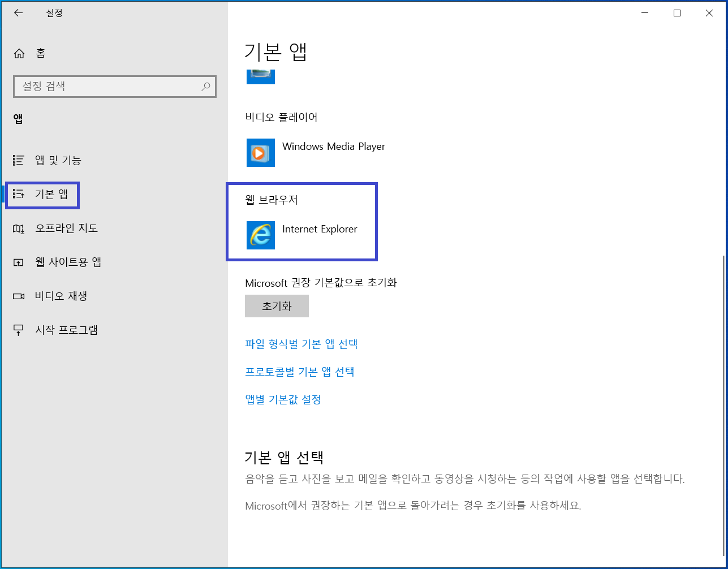
Task: Select the 앱 및 기능 icon
Action: point(19,161)
